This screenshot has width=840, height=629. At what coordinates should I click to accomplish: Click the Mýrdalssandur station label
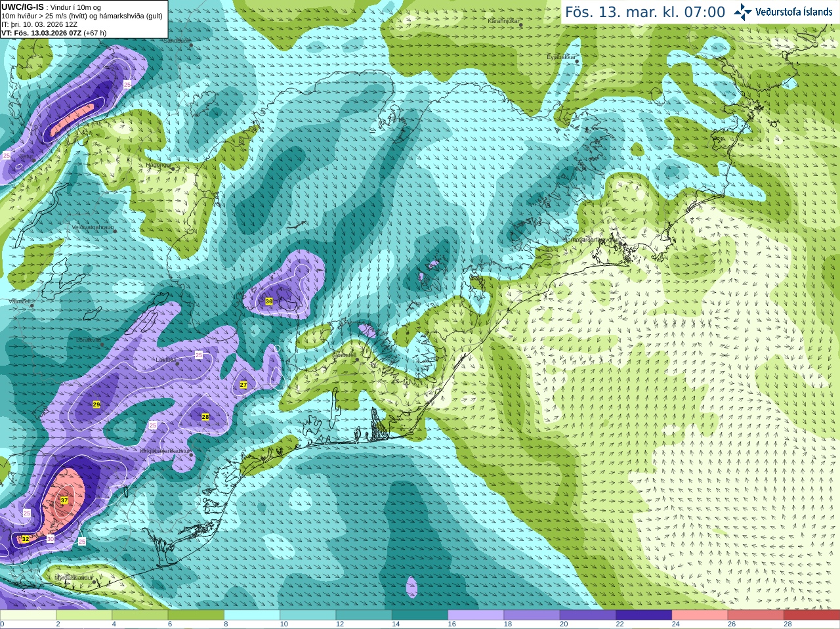coord(73,577)
